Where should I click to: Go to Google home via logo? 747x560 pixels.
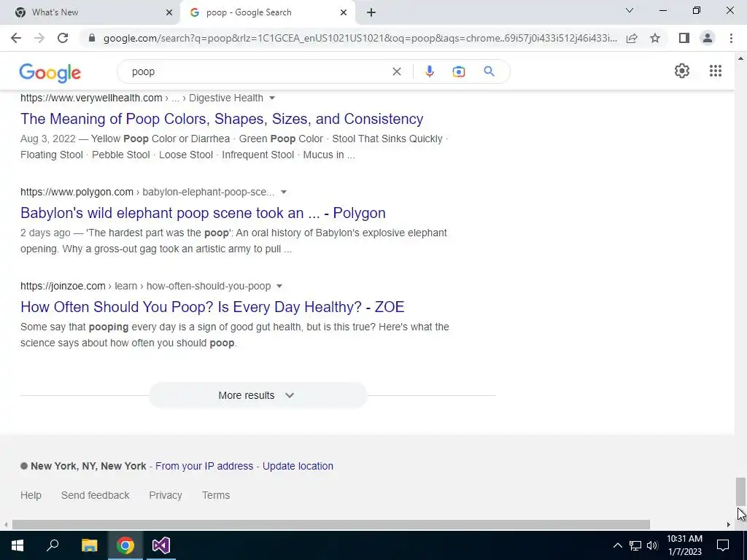tap(50, 72)
